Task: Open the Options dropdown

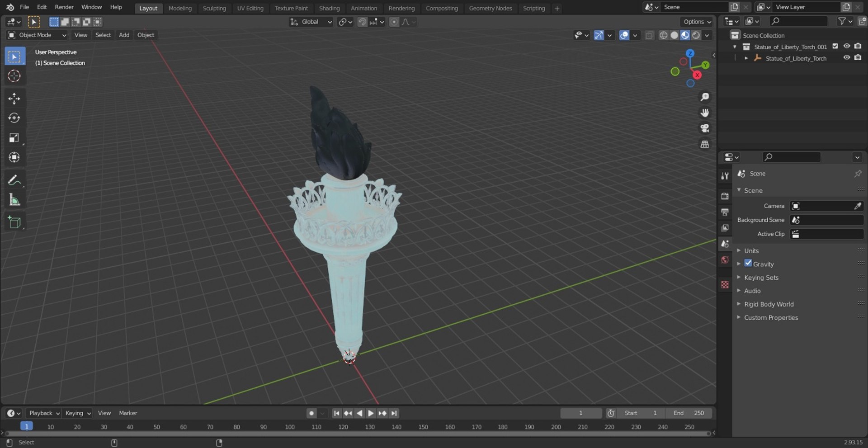Action: 697,22
